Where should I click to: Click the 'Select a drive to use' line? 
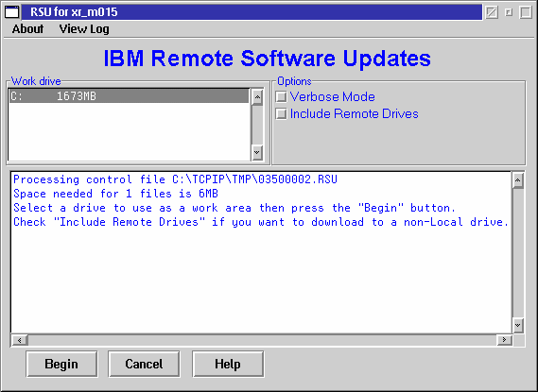tap(234, 208)
